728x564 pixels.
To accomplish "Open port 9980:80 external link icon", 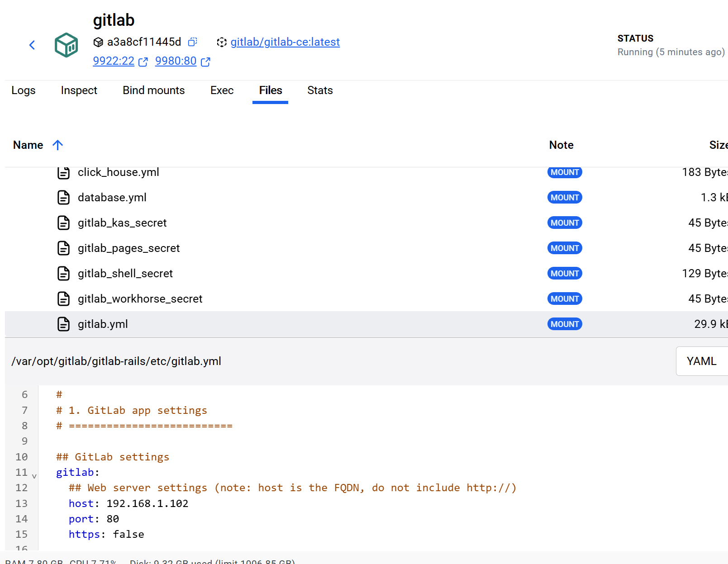I will point(205,62).
